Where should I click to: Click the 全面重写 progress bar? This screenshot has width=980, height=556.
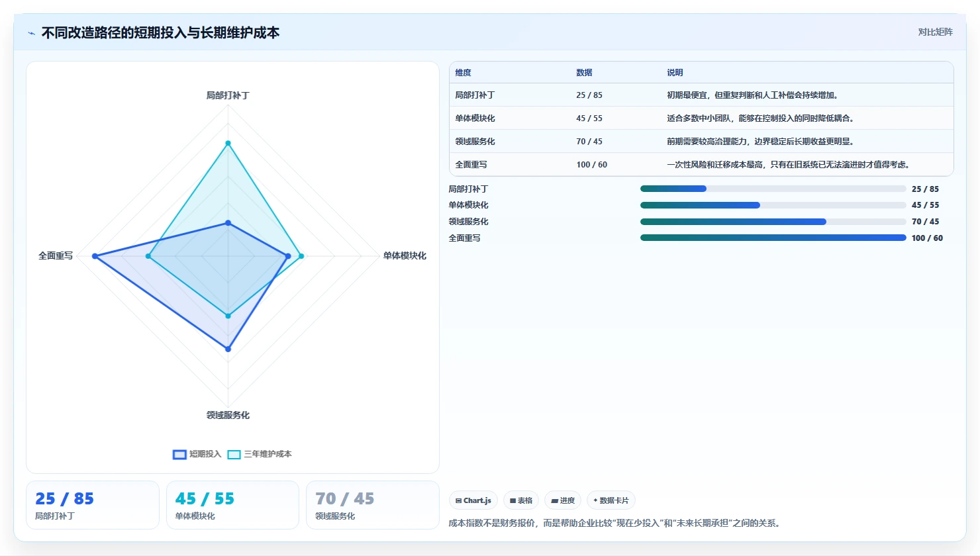pos(773,238)
